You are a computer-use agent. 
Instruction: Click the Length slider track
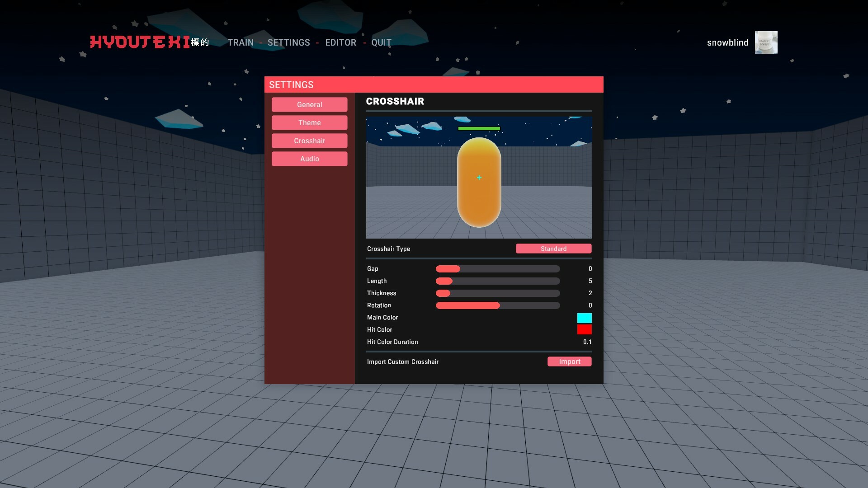(x=497, y=281)
